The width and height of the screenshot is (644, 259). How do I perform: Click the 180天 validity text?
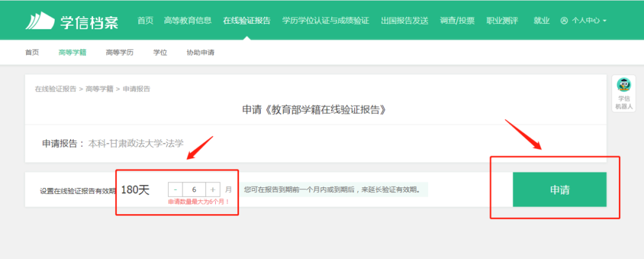pyautogui.click(x=135, y=190)
